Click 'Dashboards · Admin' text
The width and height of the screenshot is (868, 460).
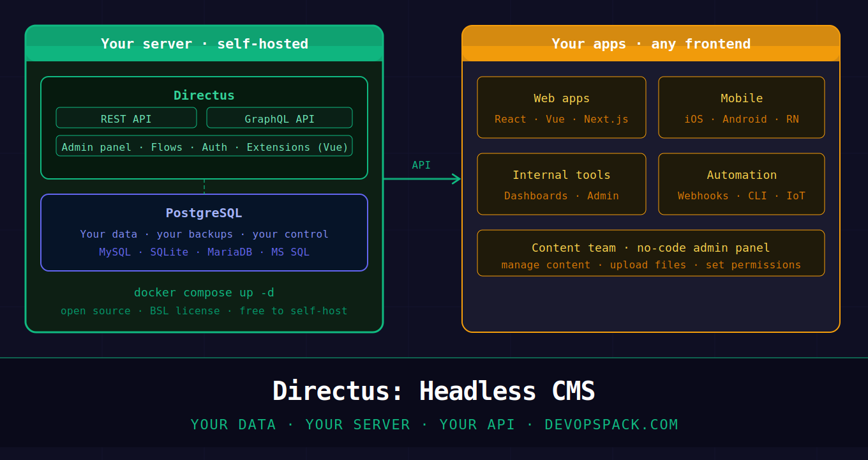click(562, 195)
